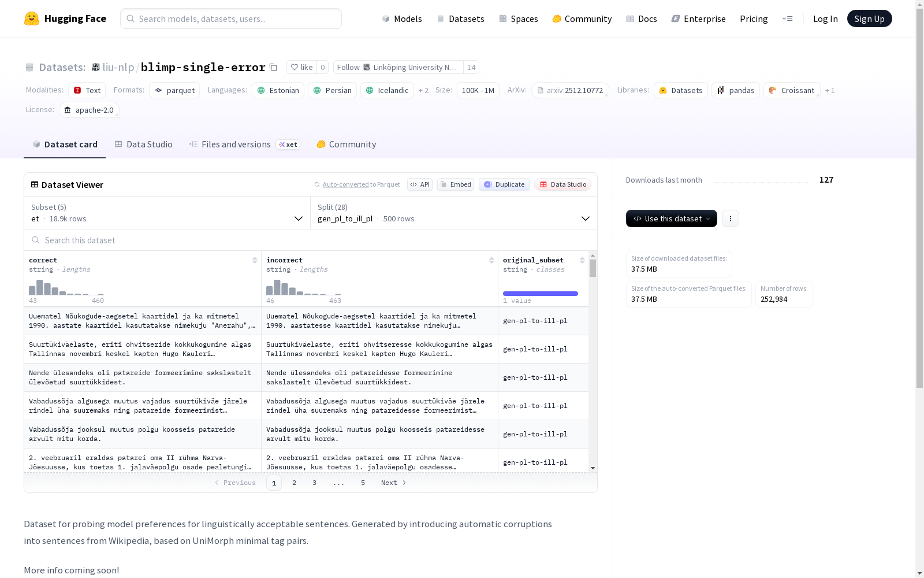Open the API button in Dataset Viewer
924x578 pixels.
point(420,184)
